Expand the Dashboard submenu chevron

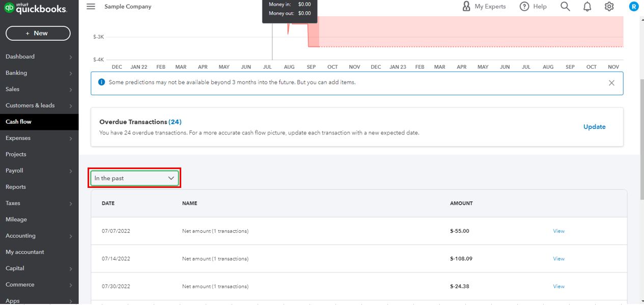click(x=71, y=57)
